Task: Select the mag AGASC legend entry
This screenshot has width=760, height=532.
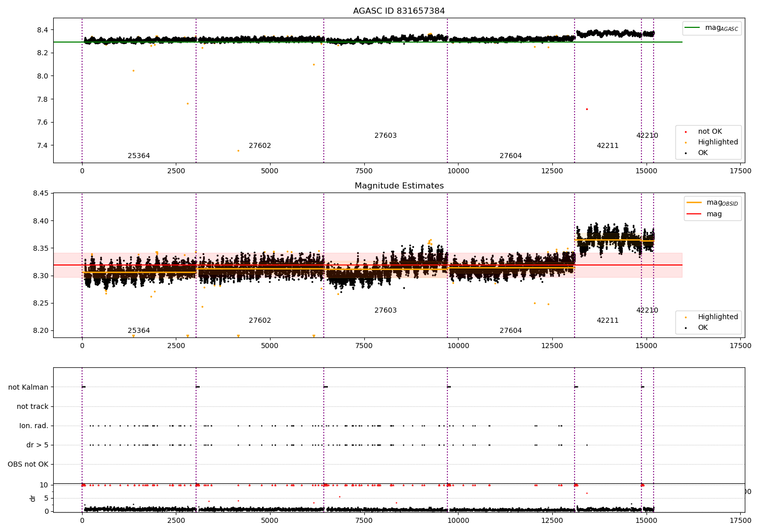Action: point(712,28)
